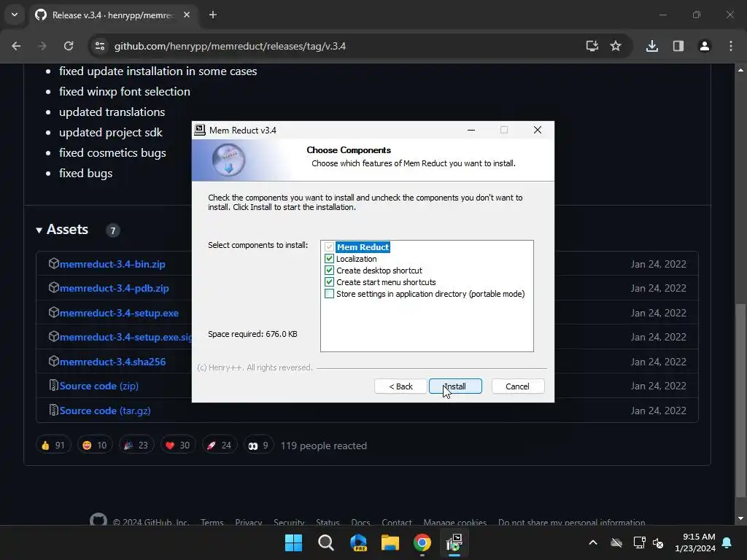Viewport: 747px width, 560px height.
Task: Go back with the < Back button
Action: coord(400,386)
